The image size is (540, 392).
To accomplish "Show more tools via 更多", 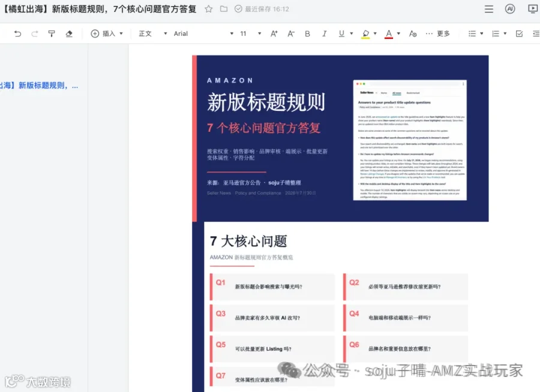I will pos(438,34).
